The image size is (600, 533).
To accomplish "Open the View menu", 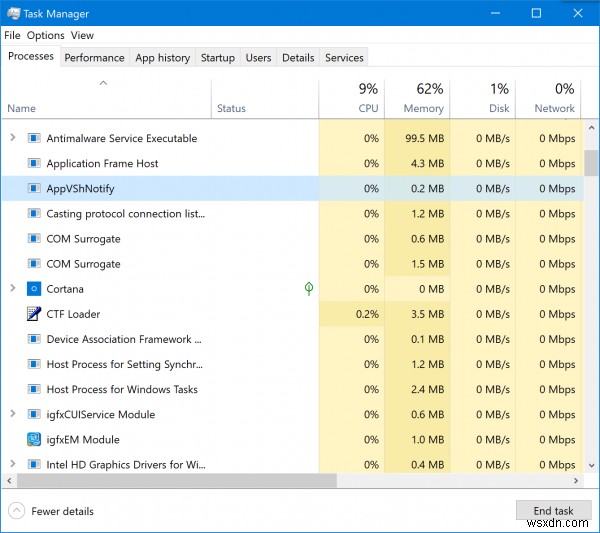I will tap(82, 35).
